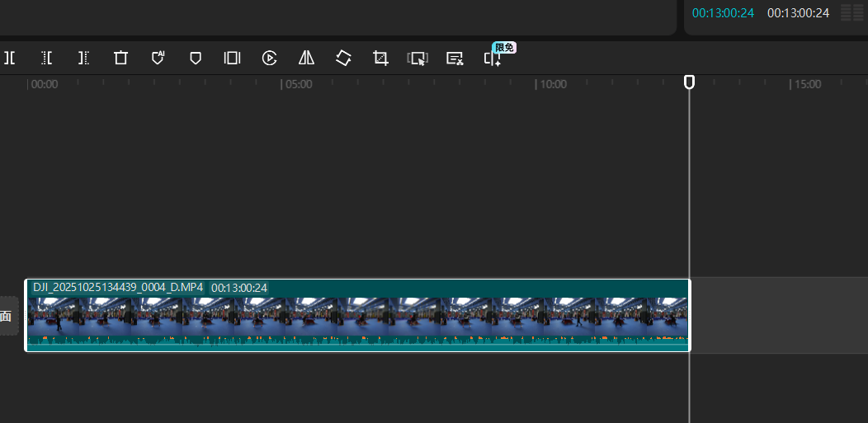This screenshot has height=423, width=868.
Task: Select the Crop tool
Action: coord(380,58)
